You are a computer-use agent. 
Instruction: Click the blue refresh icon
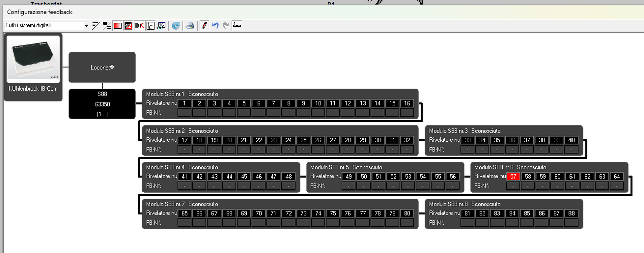coord(176,25)
